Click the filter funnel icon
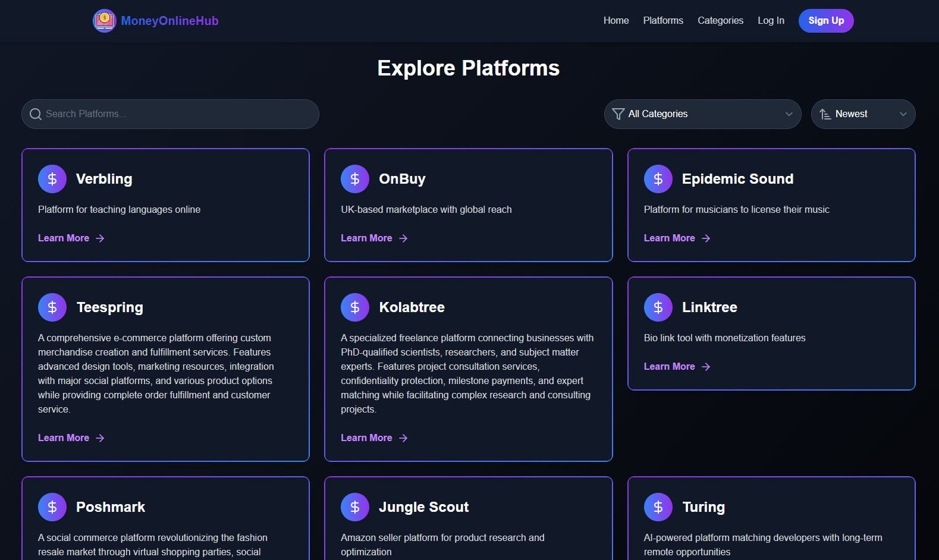Screen dimensions: 939x560 (x=618, y=114)
